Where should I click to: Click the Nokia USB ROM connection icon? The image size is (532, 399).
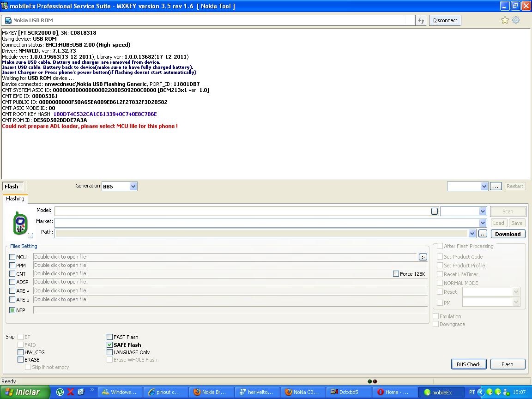point(8,20)
